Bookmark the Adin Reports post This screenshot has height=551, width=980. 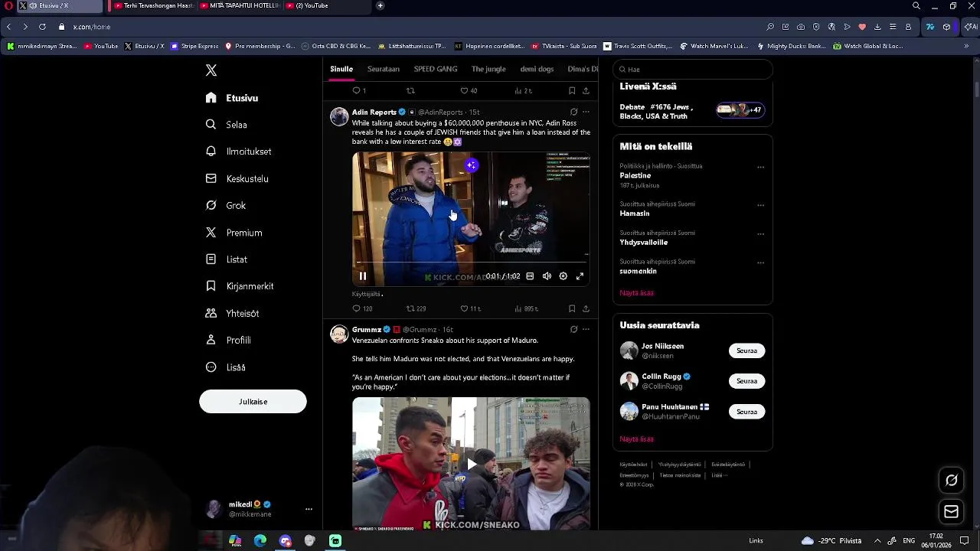(x=572, y=308)
